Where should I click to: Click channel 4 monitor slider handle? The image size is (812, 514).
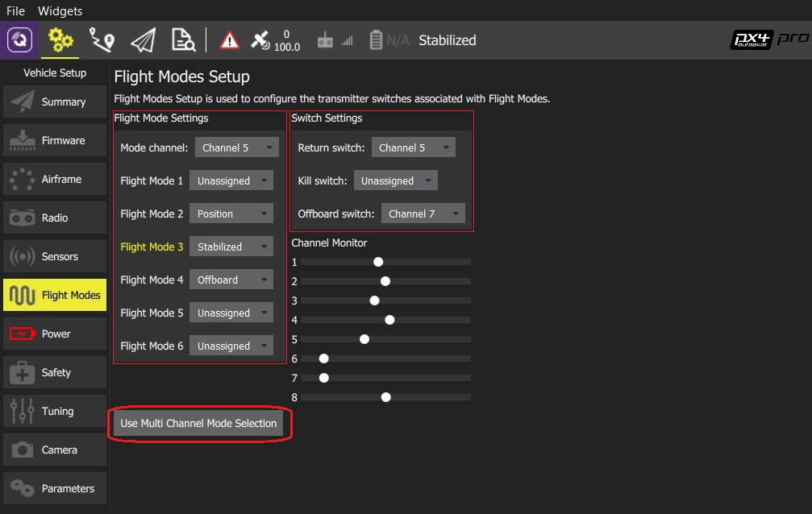pyautogui.click(x=389, y=320)
